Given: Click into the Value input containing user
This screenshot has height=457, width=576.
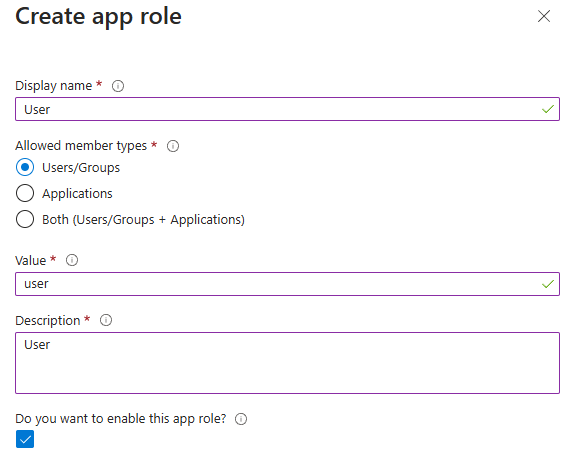Looking at the screenshot, I should pyautogui.click(x=287, y=284).
